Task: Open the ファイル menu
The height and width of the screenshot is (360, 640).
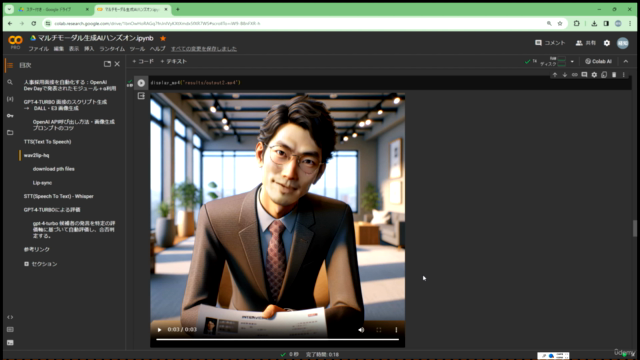Action: click(x=38, y=49)
